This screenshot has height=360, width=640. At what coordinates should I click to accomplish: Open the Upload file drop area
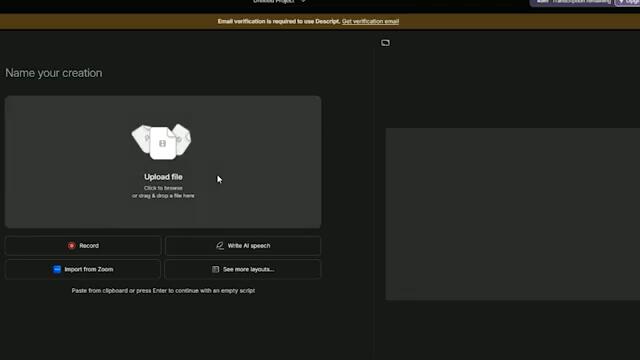point(163,162)
